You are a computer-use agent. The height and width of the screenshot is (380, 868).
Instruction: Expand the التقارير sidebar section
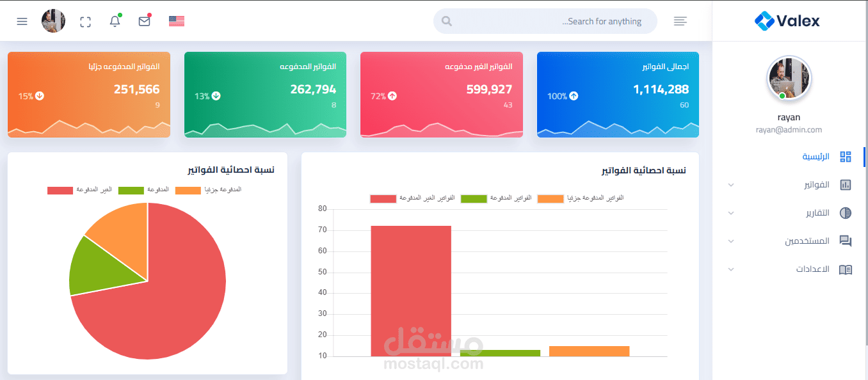coord(730,212)
